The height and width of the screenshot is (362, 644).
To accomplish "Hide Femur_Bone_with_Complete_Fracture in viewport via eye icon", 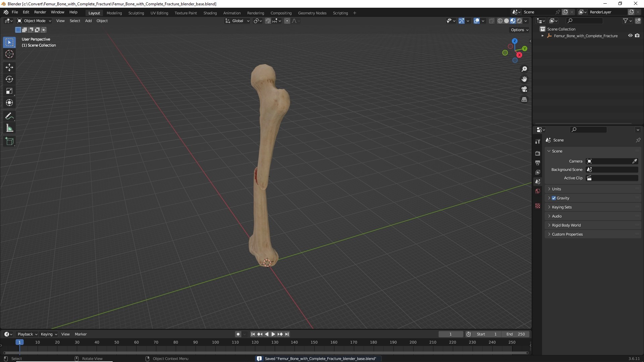I will [630, 36].
